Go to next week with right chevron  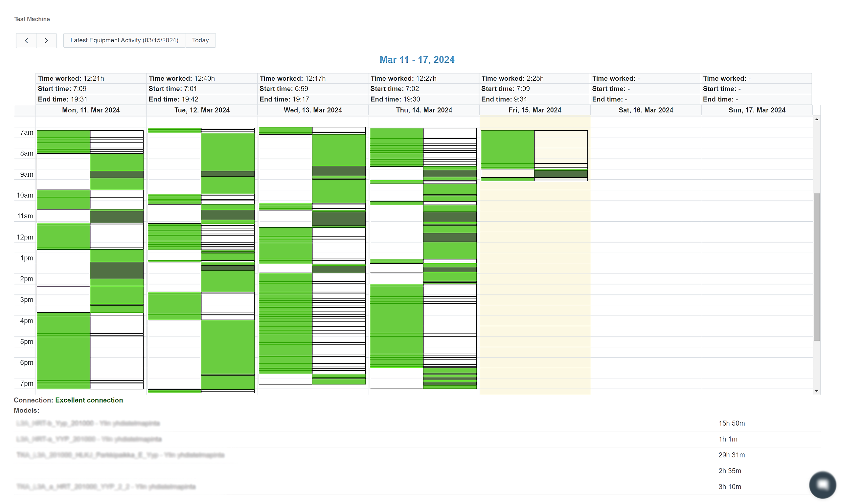pyautogui.click(x=46, y=40)
